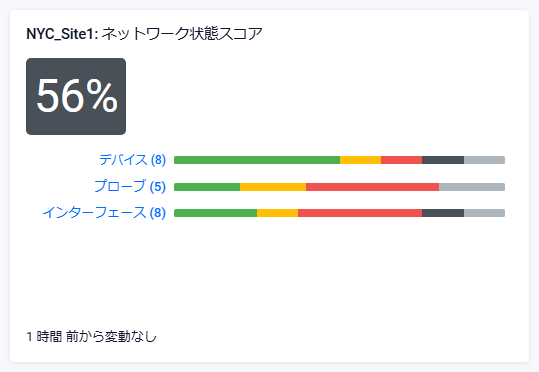Click dark gray segment of インターフェース bar
This screenshot has height=372, width=539.
443,213
